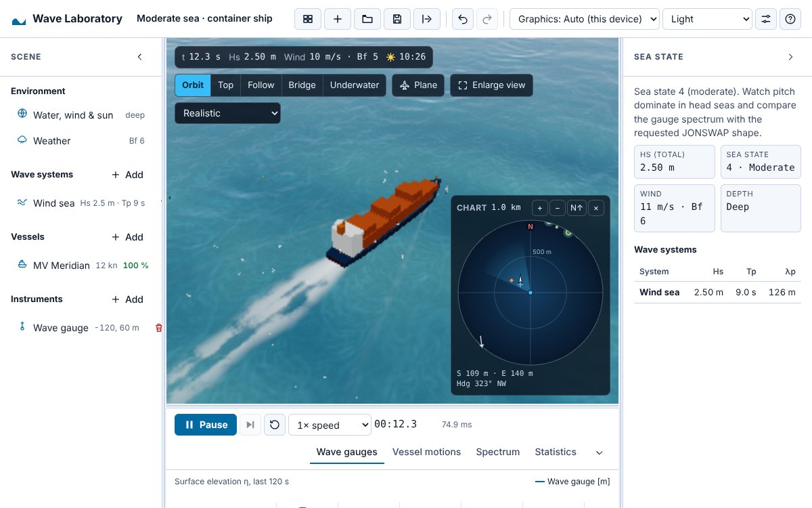This screenshot has width=812, height=508.
Task: Delete the Wave gauge instrument
Action: (x=159, y=328)
